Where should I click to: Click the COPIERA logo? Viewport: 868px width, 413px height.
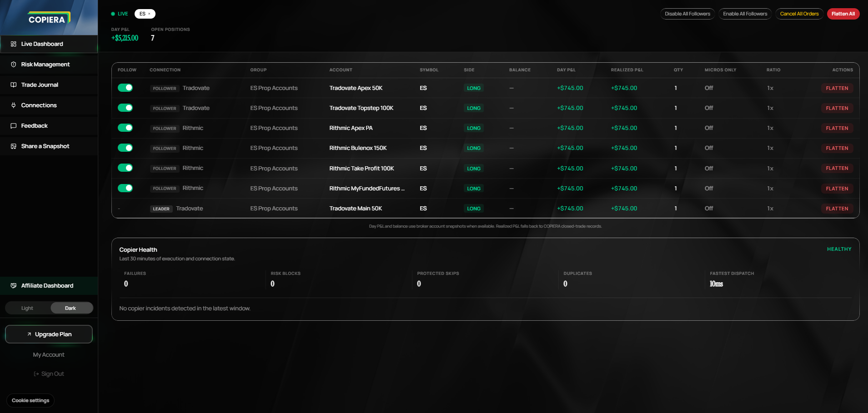point(49,19)
